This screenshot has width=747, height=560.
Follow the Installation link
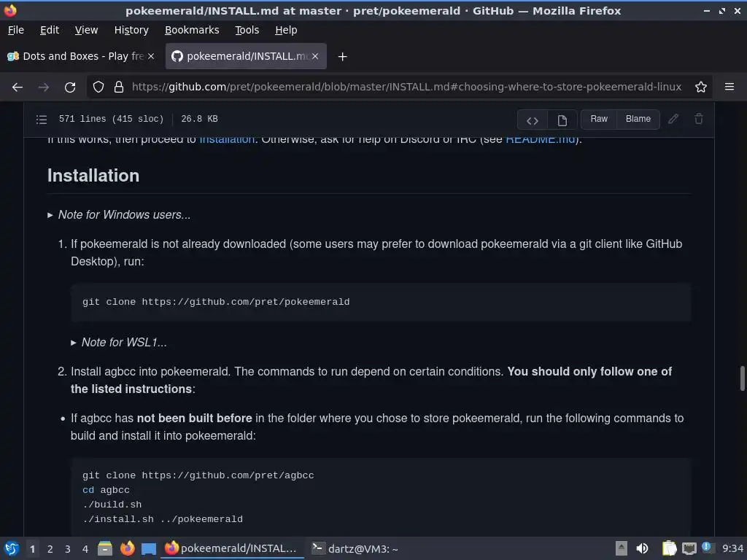(x=227, y=139)
